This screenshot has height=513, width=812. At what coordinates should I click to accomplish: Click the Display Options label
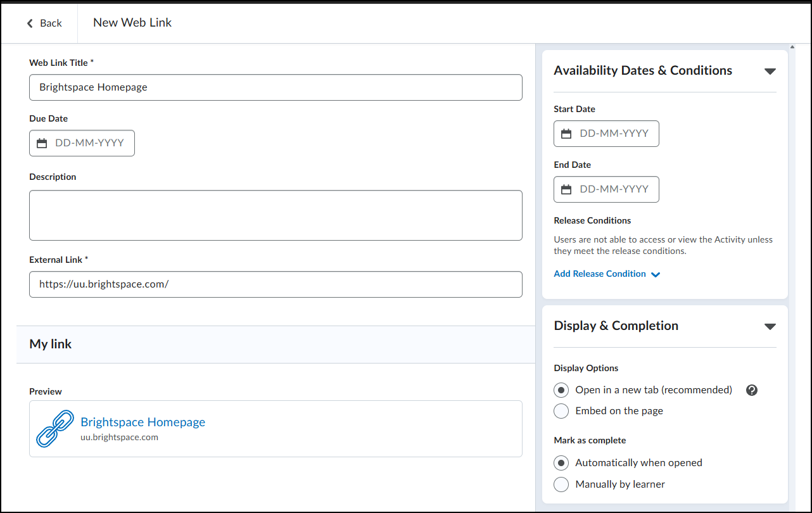[586, 369]
